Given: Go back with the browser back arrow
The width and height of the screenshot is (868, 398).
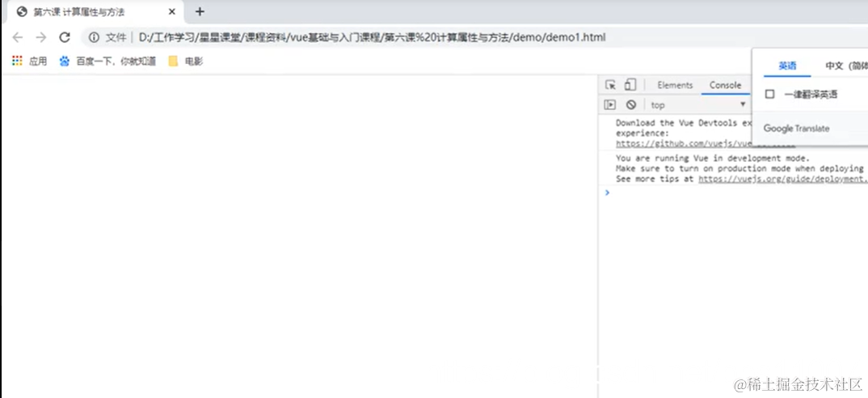Looking at the screenshot, I should click(18, 37).
